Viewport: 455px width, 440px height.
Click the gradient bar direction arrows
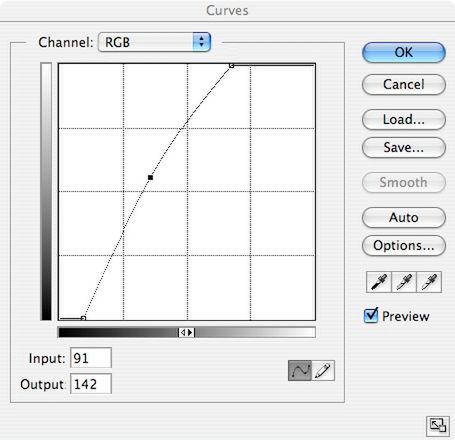186,332
